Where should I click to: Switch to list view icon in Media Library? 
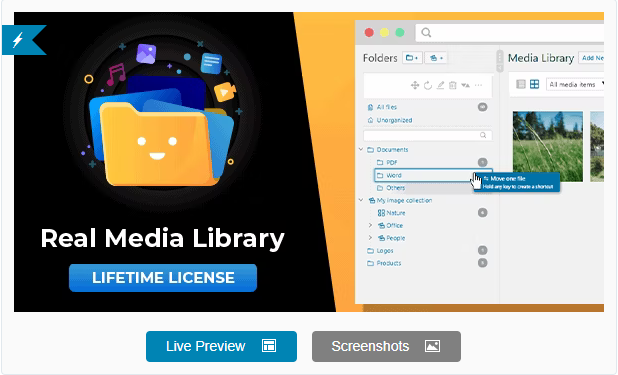(521, 84)
